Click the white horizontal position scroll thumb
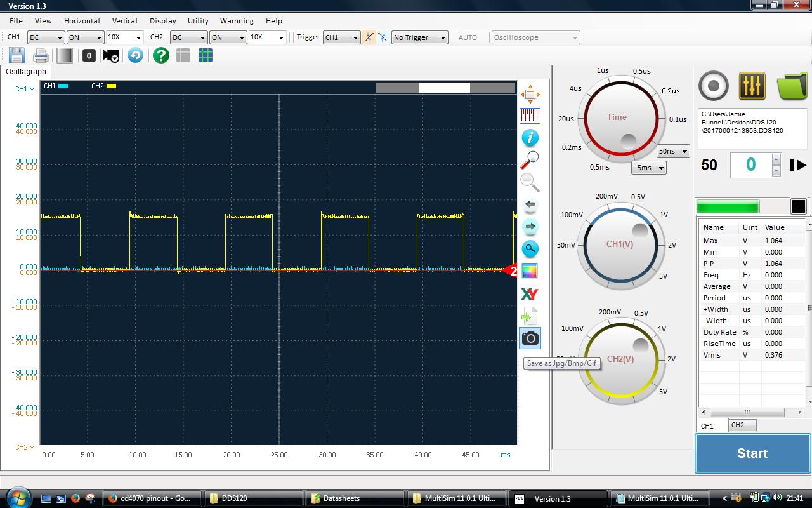Viewport: 812px width, 508px height. 444,88
